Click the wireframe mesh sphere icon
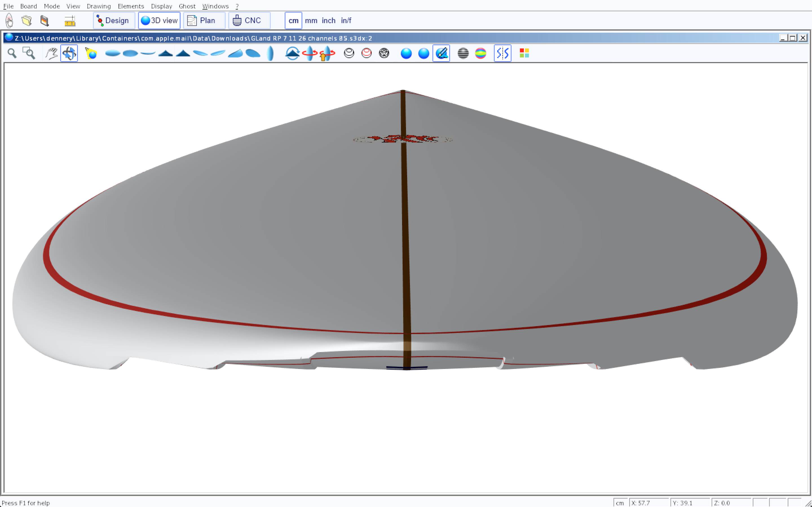The height and width of the screenshot is (507, 812). pyautogui.click(x=384, y=53)
